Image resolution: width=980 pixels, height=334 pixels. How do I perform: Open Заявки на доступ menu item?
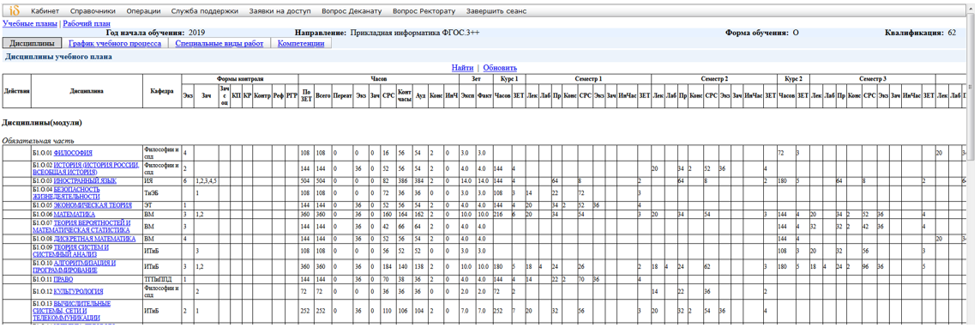click(x=280, y=11)
